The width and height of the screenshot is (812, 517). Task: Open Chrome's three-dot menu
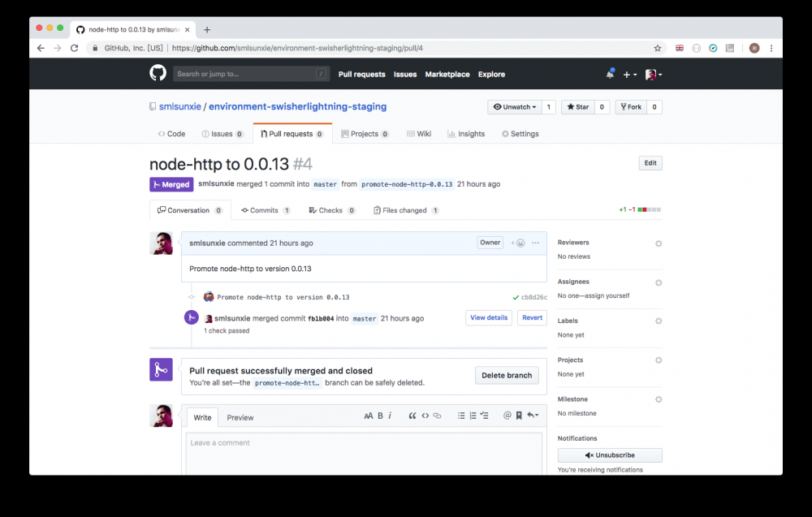coord(771,48)
